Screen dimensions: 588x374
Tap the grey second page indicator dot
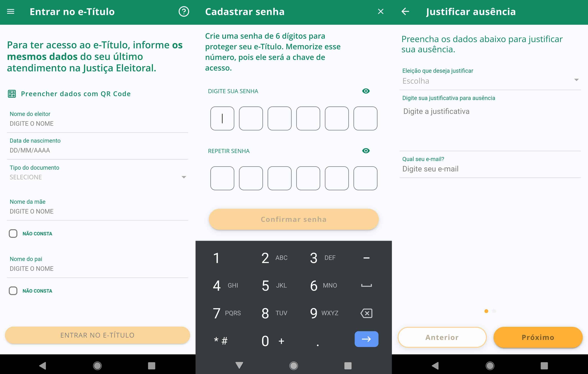click(x=494, y=311)
